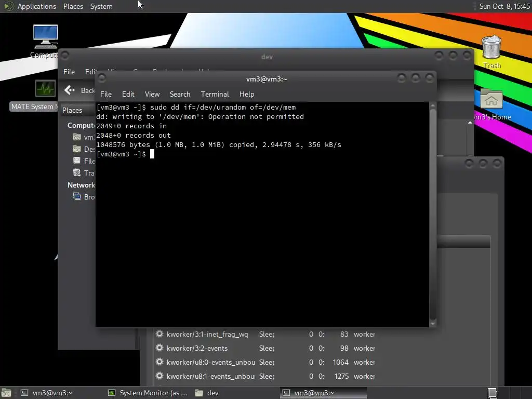Click the Network heading in Places sidebar

[x=81, y=185]
